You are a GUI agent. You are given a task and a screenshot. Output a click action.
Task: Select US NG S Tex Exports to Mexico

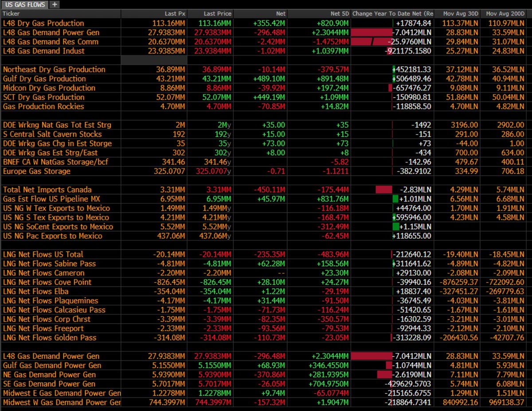[56, 217]
